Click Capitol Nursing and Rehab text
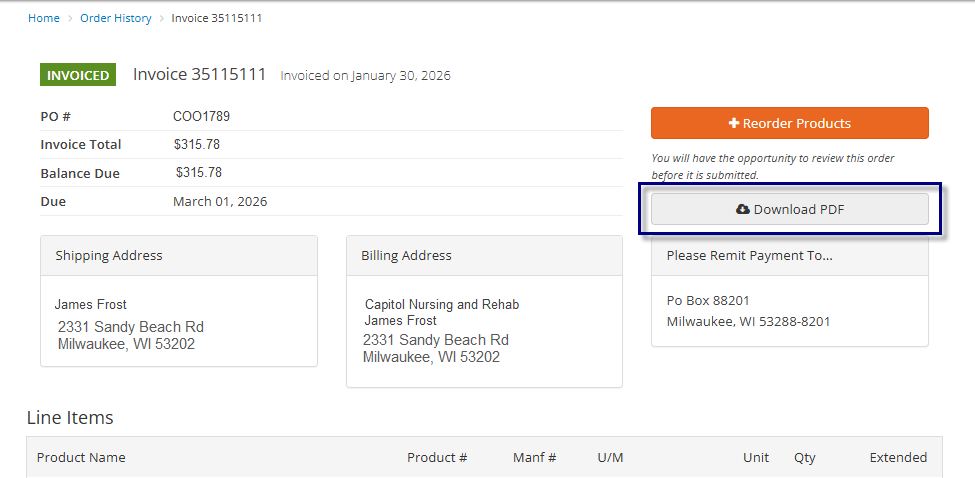The image size is (975, 478). coord(442,305)
